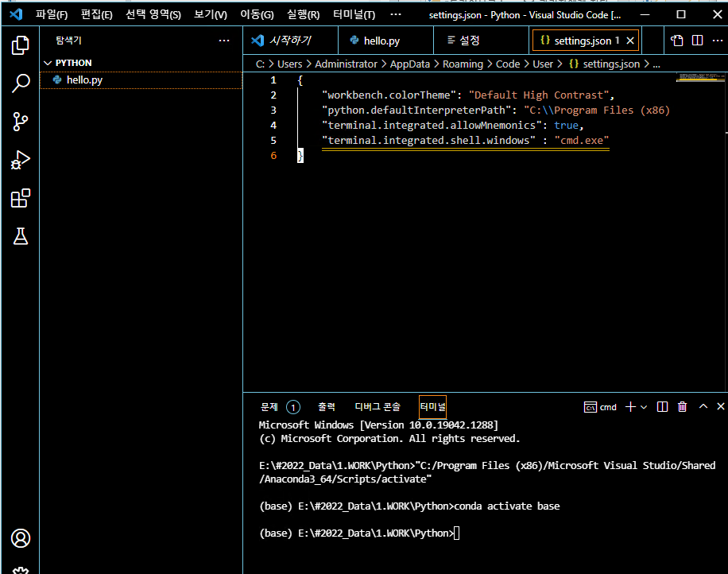
Task: Click the "python.defaultInterpreterPath" key
Action: click(x=416, y=110)
